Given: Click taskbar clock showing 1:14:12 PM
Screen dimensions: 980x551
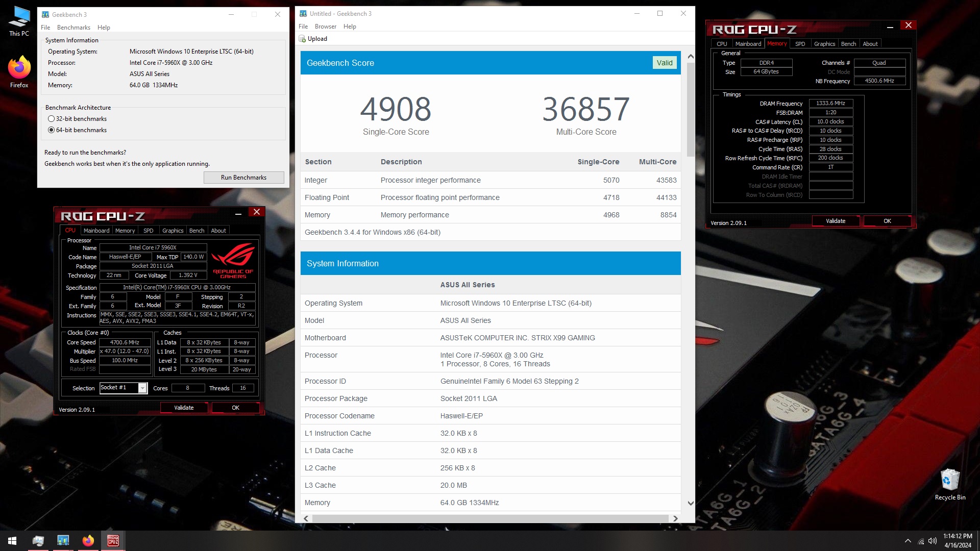Looking at the screenshot, I should pyautogui.click(x=958, y=541).
